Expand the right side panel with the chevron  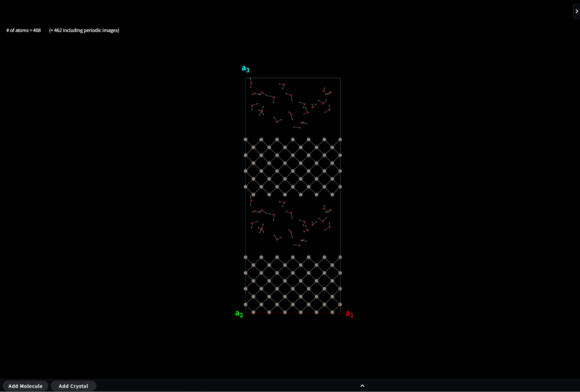(x=576, y=11)
